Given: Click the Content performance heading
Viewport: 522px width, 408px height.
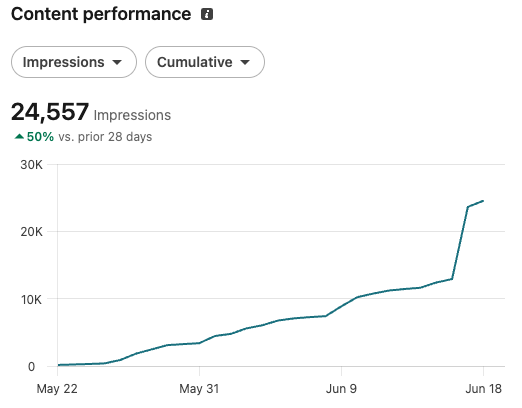Looking at the screenshot, I should (101, 14).
